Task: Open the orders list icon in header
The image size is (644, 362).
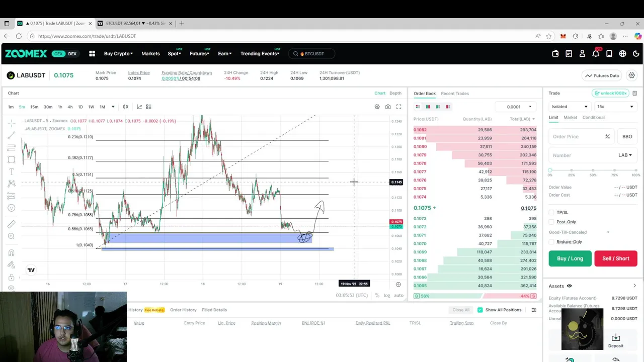Action: pos(569,54)
